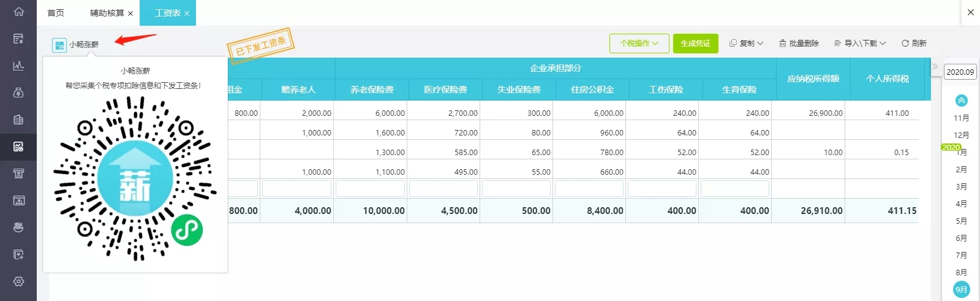Click the 1,300.00 pension cell
The image size is (980, 301).
coord(370,153)
